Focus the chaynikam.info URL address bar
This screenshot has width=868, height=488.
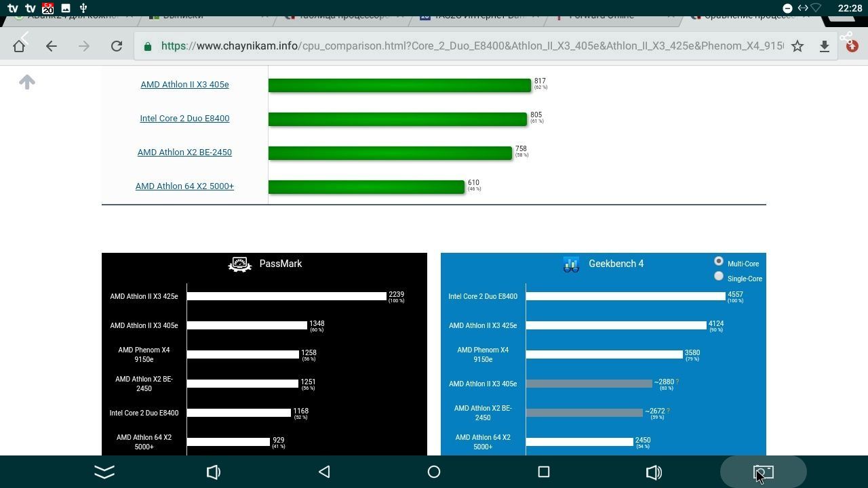coord(472,45)
